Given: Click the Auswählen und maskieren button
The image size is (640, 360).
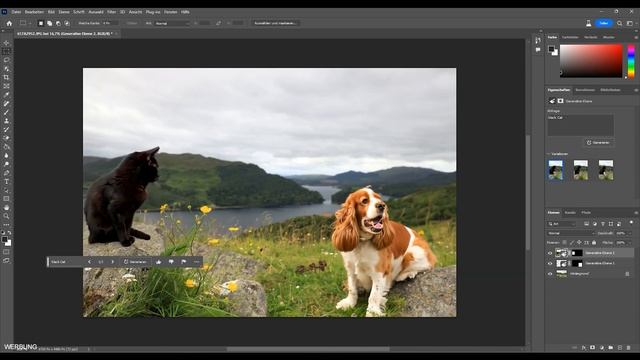Looking at the screenshot, I should [275, 23].
